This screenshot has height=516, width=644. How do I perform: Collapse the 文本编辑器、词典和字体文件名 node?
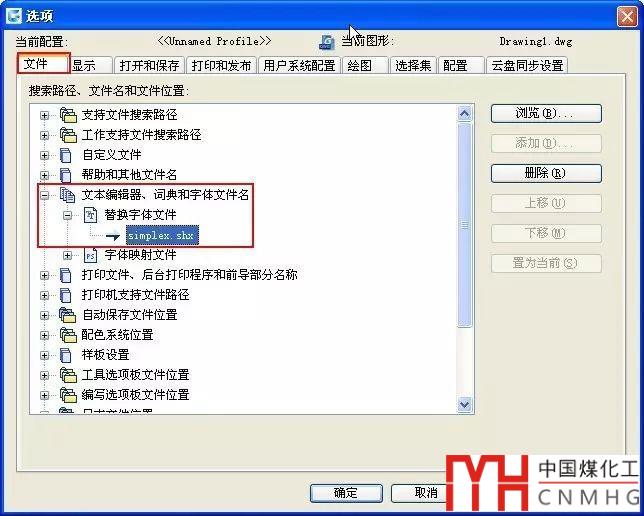click(44, 195)
